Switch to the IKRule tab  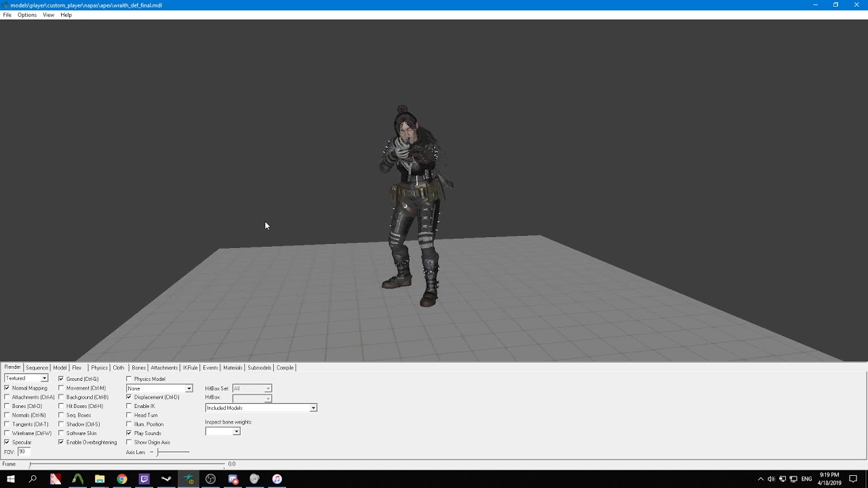click(x=191, y=368)
